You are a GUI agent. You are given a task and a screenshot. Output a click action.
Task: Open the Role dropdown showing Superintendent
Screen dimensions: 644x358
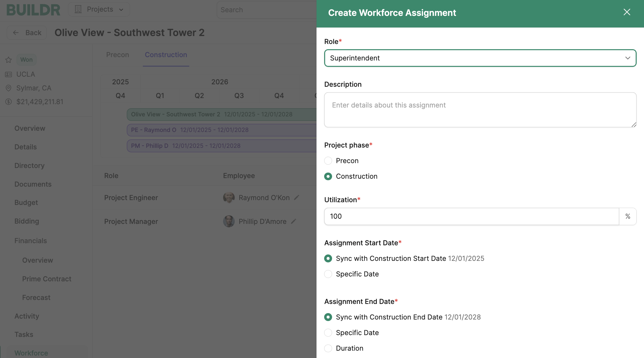(x=480, y=58)
